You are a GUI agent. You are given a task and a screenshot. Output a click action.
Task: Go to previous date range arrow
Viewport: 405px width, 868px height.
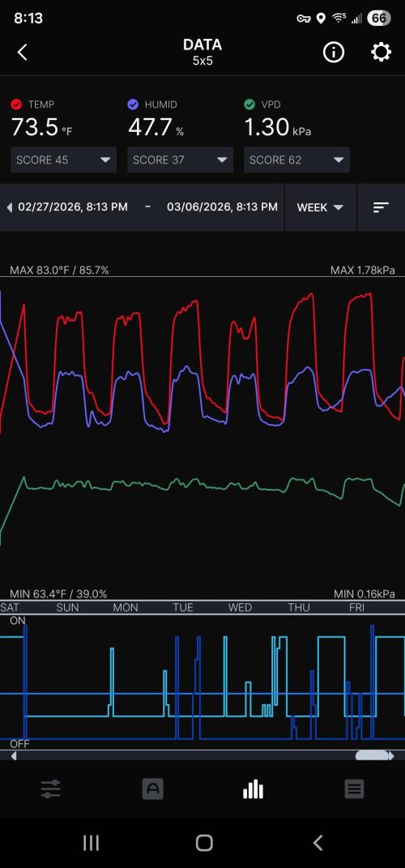[x=10, y=207]
